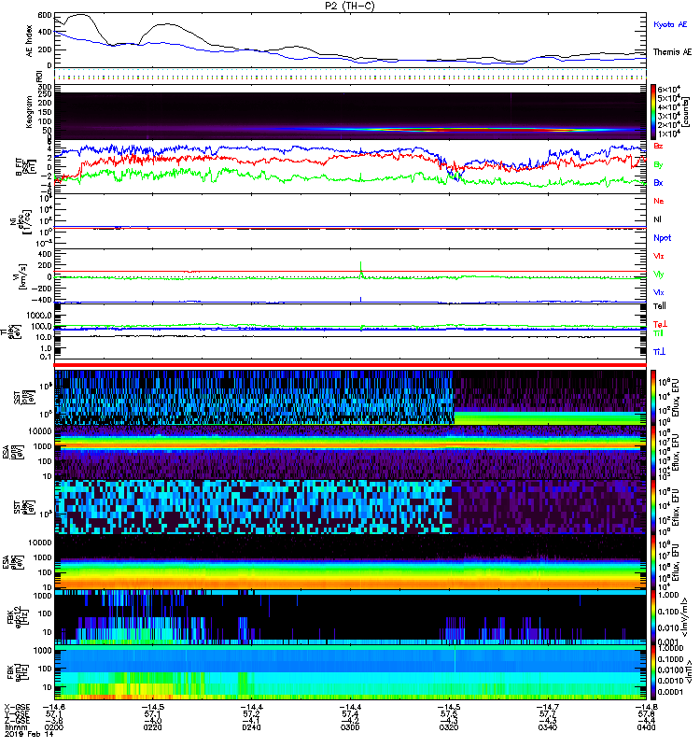The image size is (700, 747).
Task: Click the Y-GSE value 57.4
Action: pyautogui.click(x=350, y=713)
